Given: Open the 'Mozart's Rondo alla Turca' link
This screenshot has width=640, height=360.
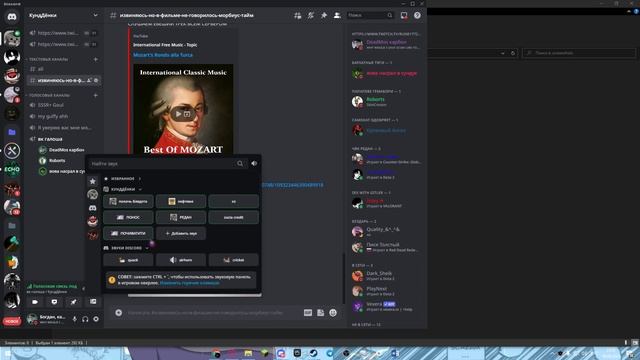Looking at the screenshot, I should (x=163, y=55).
